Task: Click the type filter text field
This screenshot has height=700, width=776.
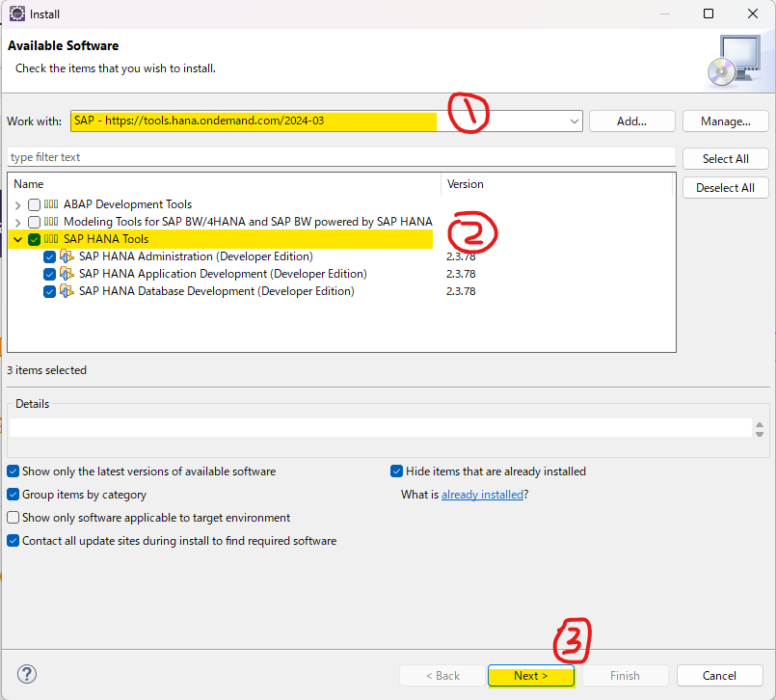Action: point(341,157)
